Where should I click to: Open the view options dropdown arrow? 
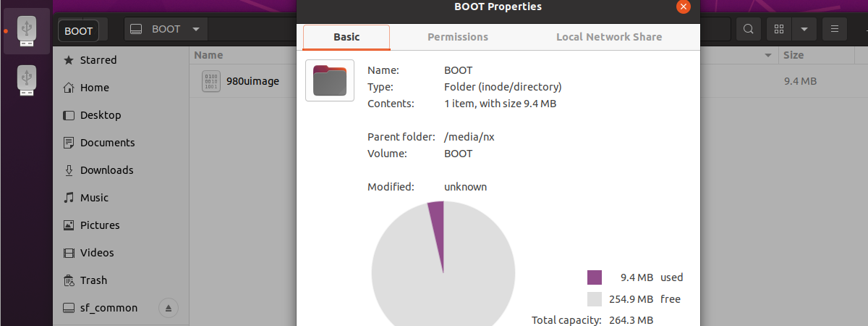(804, 30)
